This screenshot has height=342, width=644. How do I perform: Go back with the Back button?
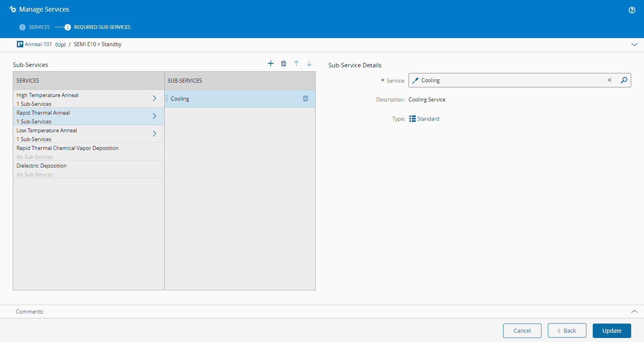pos(567,331)
